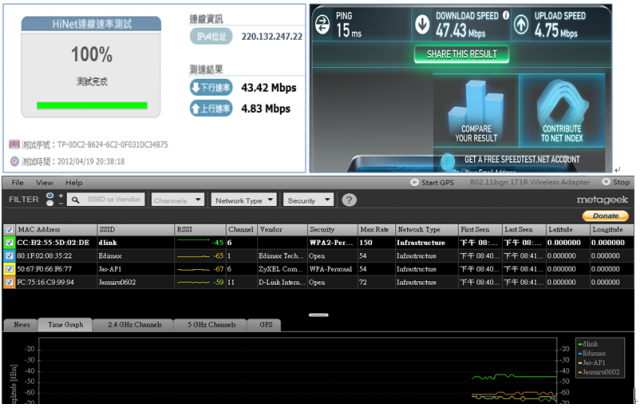Sort by the First Seen column header
The height and width of the screenshot is (408, 640).
(480, 230)
